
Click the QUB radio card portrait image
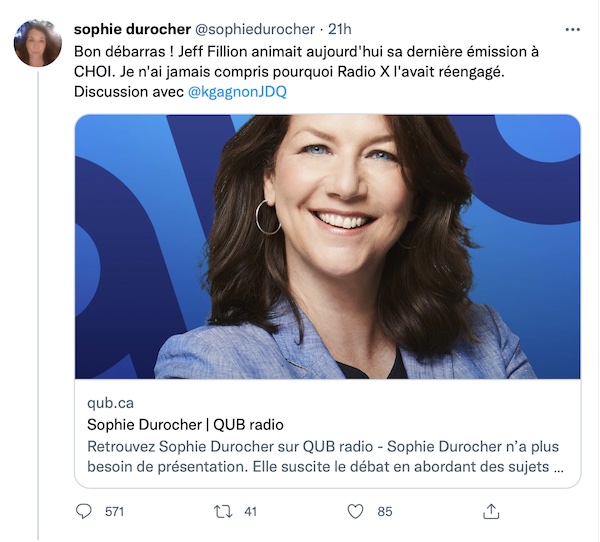tap(328, 247)
